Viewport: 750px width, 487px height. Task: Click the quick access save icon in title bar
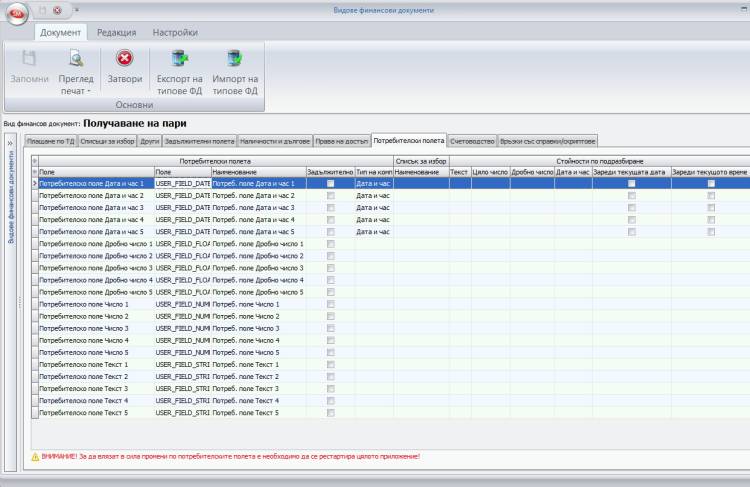(x=43, y=10)
